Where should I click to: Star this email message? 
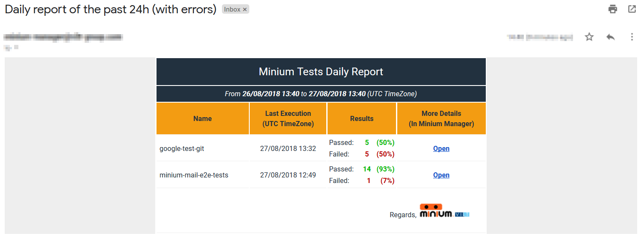[589, 37]
